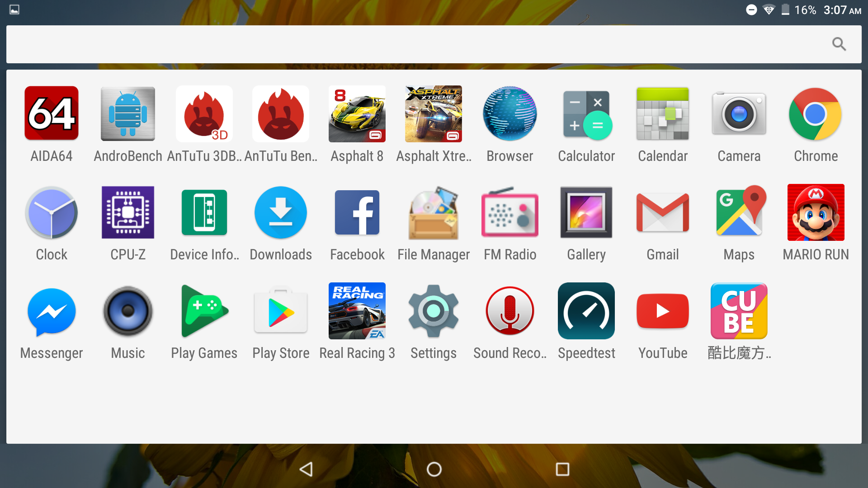Viewport: 868px width, 488px height.
Task: Open the Settings app
Action: pyautogui.click(x=434, y=311)
